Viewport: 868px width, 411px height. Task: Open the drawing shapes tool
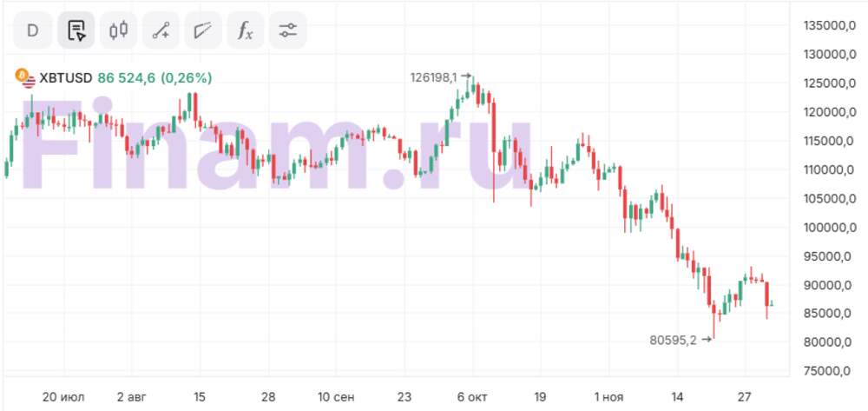coord(203,30)
